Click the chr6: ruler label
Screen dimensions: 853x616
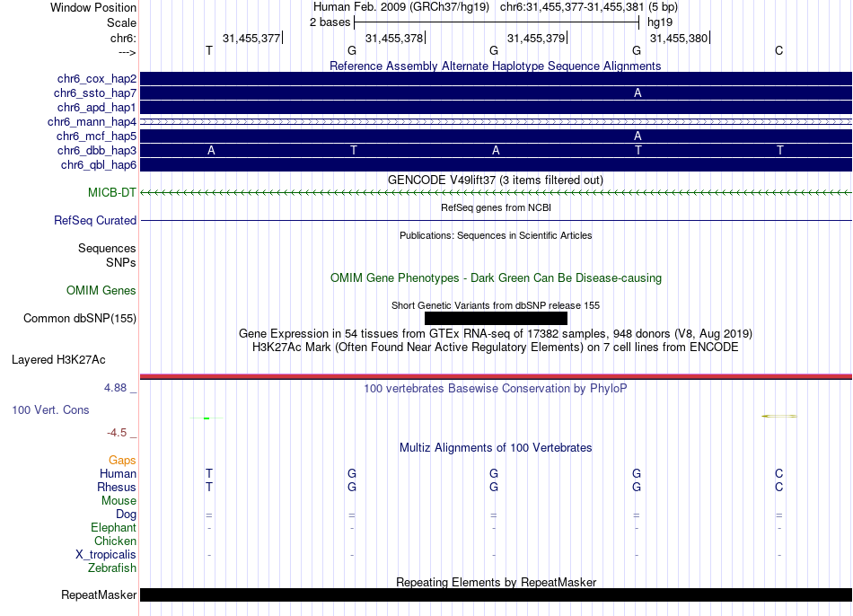(123, 38)
